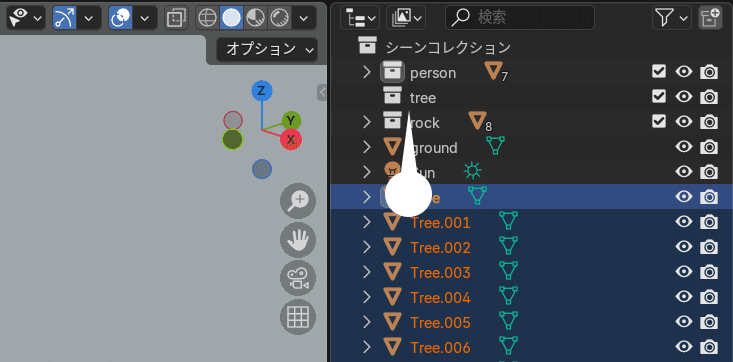Click the pan view hand button
The image size is (733, 362).
click(x=298, y=240)
